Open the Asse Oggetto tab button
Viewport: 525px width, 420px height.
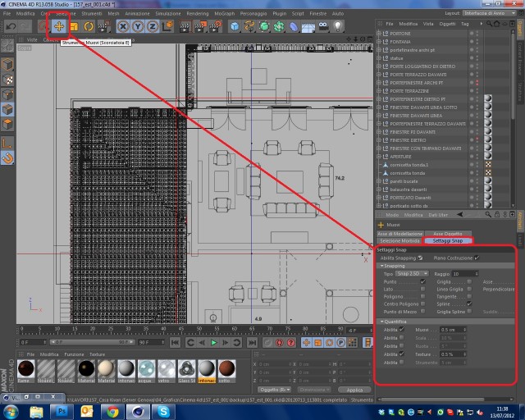coord(448,234)
